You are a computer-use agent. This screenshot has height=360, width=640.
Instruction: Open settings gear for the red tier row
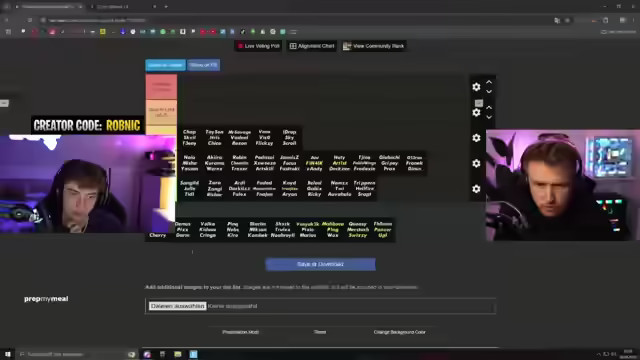476,87
